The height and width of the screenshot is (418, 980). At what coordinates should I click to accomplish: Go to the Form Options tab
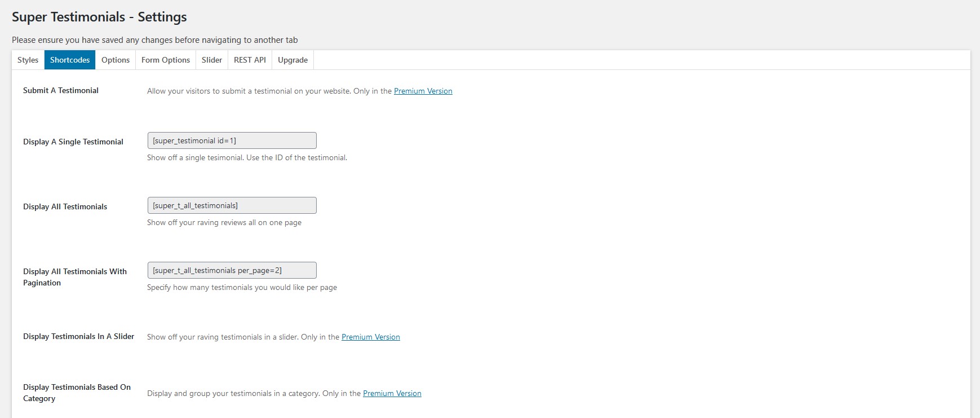point(166,60)
